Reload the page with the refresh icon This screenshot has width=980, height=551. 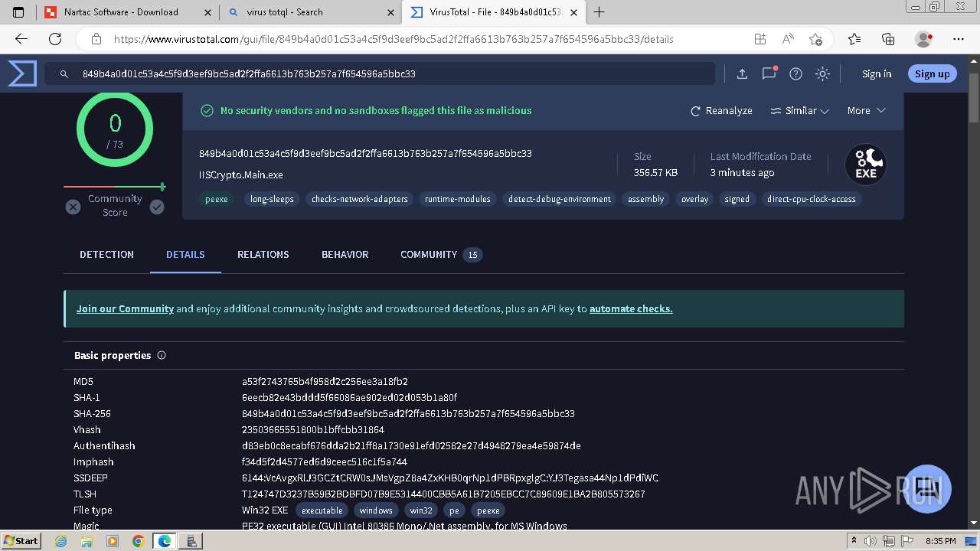[55, 39]
